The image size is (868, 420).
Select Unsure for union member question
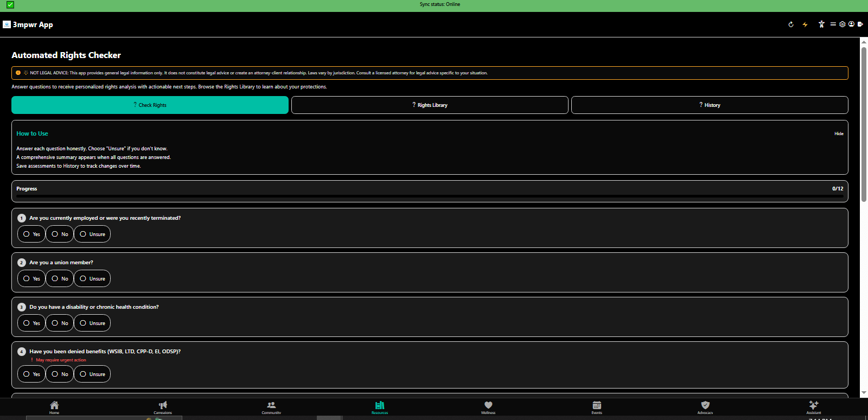coord(92,278)
